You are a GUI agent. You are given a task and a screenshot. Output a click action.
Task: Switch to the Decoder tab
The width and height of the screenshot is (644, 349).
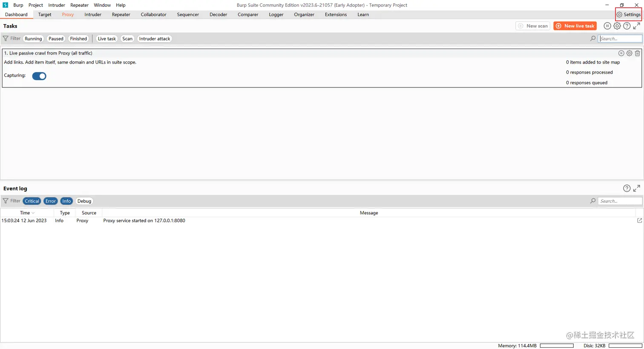click(218, 14)
